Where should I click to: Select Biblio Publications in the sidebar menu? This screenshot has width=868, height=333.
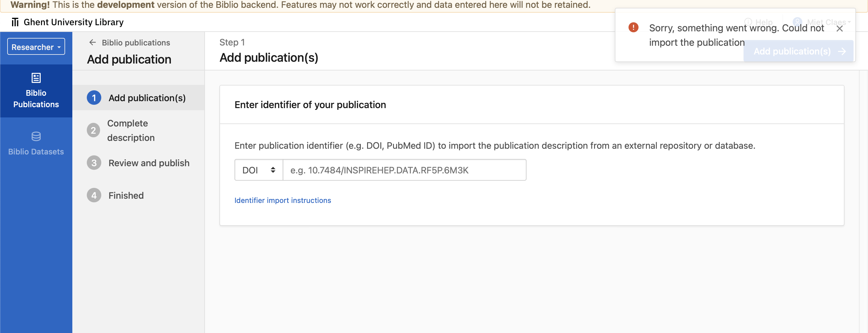36,91
